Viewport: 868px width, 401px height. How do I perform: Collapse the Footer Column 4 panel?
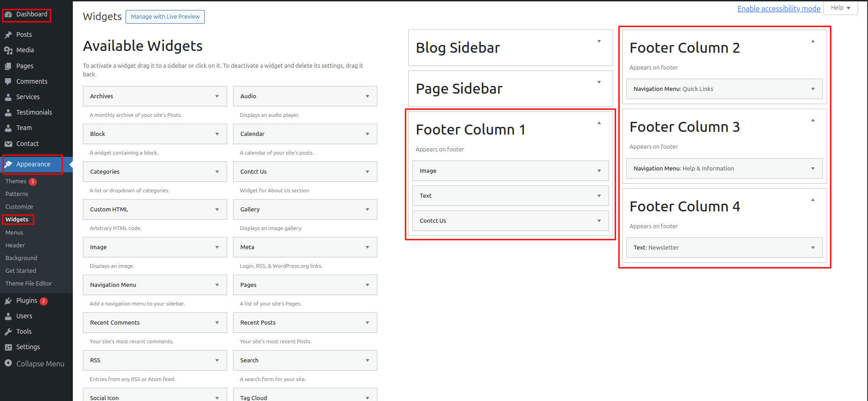(x=813, y=200)
